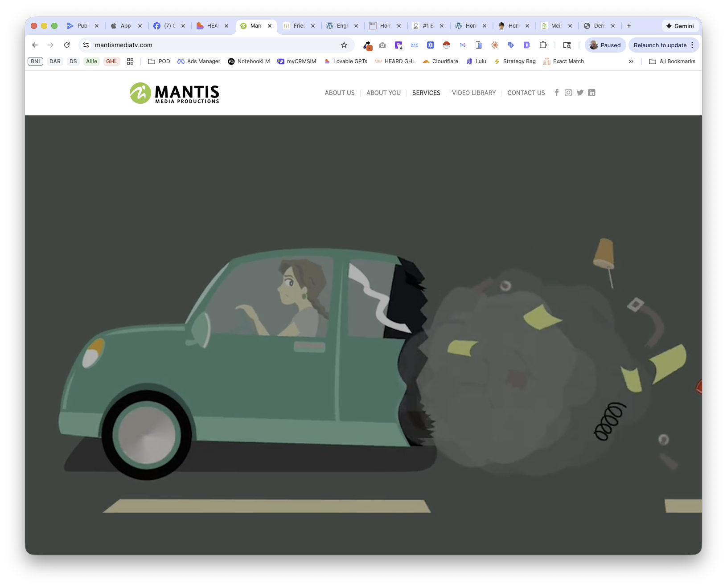Select the Mantis Media Productions logo
Viewport: 727px width, 588px height.
coord(174,93)
